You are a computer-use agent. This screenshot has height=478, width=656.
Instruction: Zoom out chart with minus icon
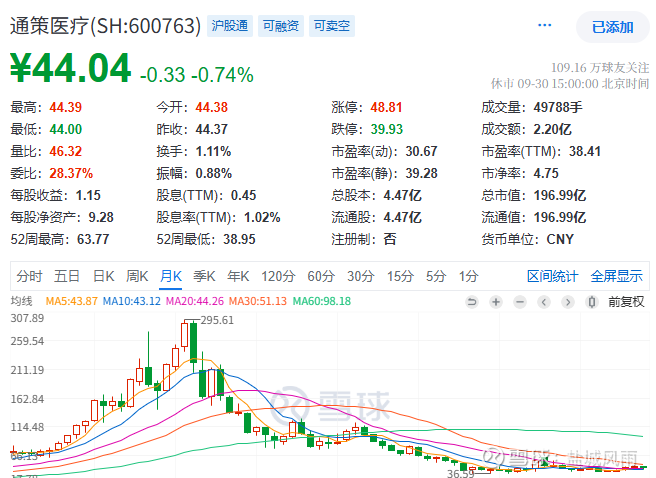click(x=520, y=302)
